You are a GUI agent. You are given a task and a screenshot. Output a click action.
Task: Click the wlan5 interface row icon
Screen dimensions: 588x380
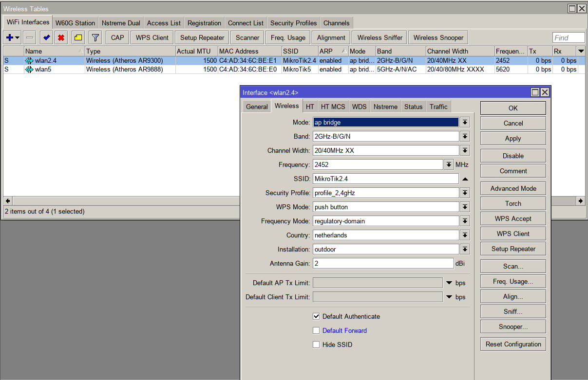click(x=29, y=69)
